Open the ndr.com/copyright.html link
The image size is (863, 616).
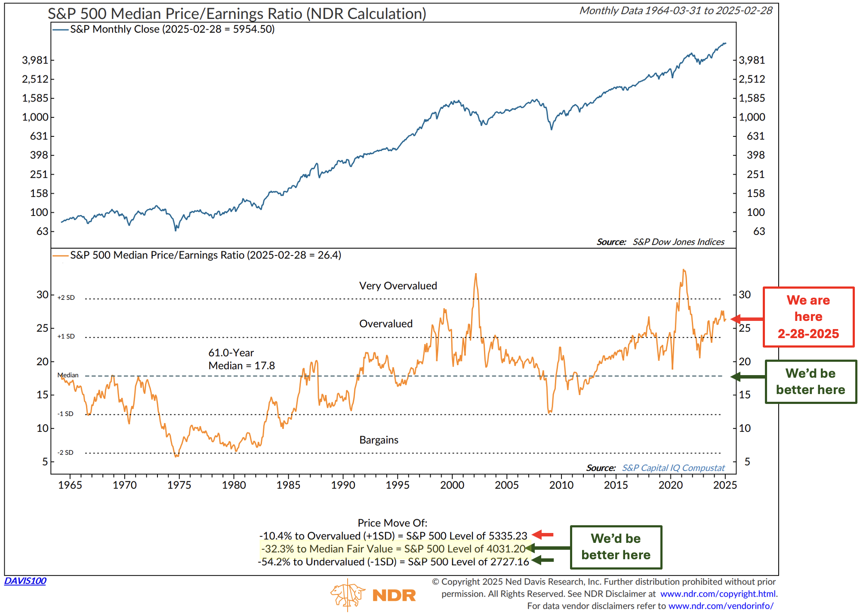click(x=718, y=594)
